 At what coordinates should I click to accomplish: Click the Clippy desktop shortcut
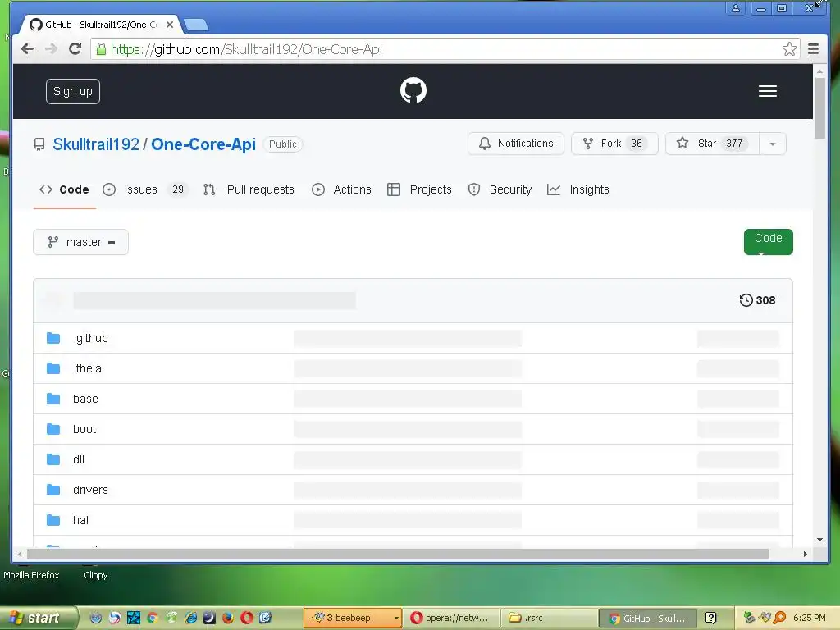pyautogui.click(x=96, y=575)
